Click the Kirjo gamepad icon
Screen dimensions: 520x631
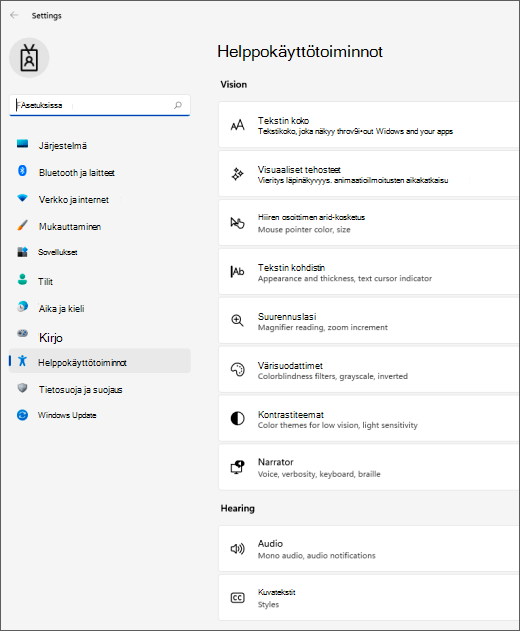[x=23, y=333]
